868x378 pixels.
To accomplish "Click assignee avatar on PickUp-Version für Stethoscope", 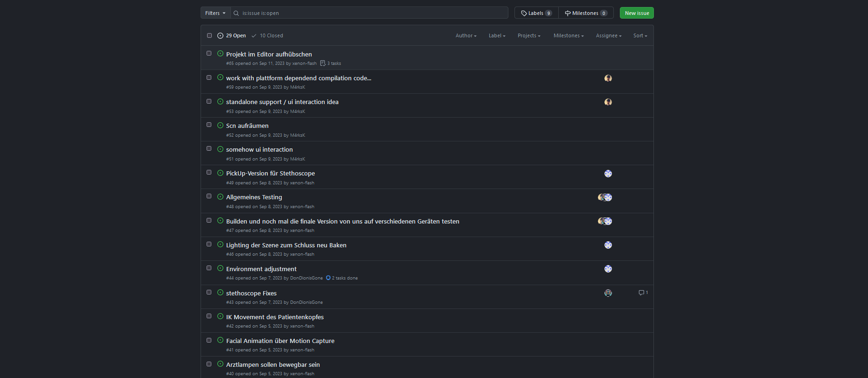I will [x=608, y=174].
